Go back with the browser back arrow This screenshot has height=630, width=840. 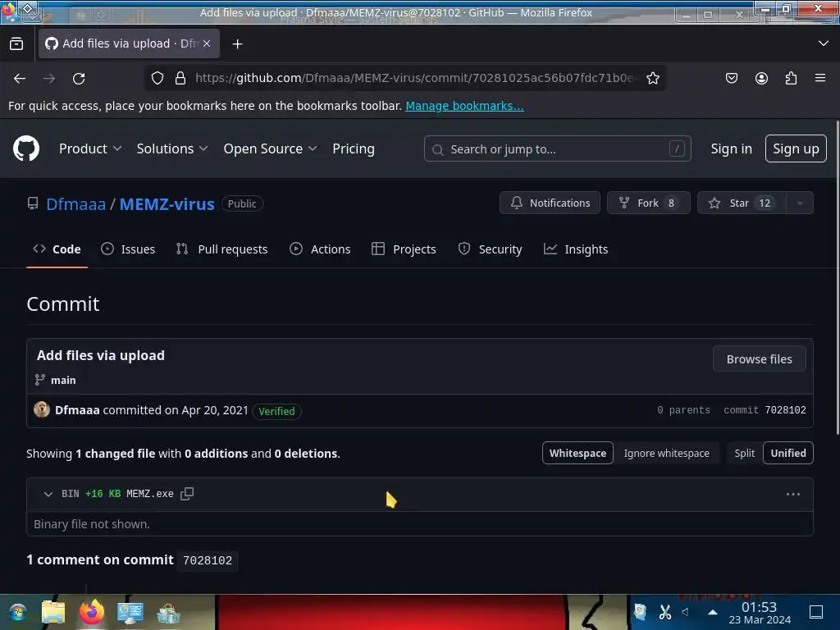(x=20, y=78)
